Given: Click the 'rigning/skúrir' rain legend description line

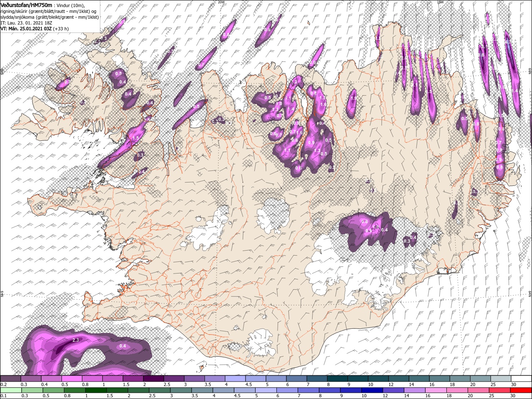Looking at the screenshot, I should pos(48,11).
